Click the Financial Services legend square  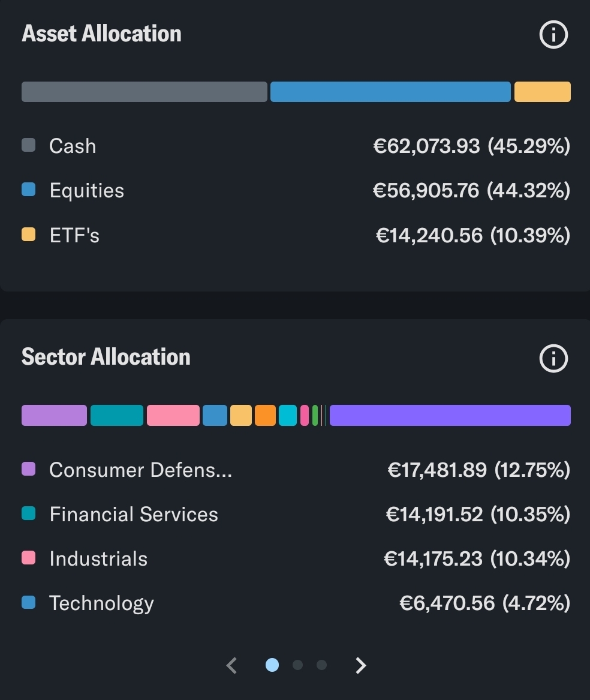(x=28, y=513)
